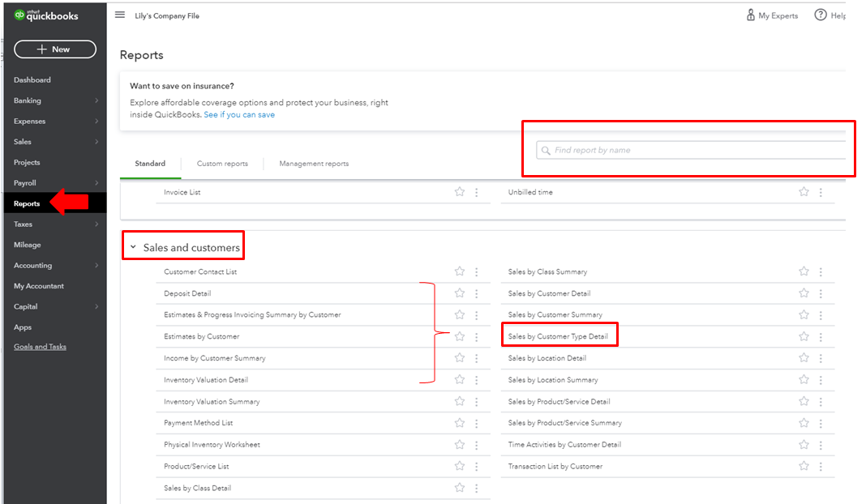Viewport: 866px width, 504px height.
Task: Open the Management reports tab
Action: (x=313, y=163)
